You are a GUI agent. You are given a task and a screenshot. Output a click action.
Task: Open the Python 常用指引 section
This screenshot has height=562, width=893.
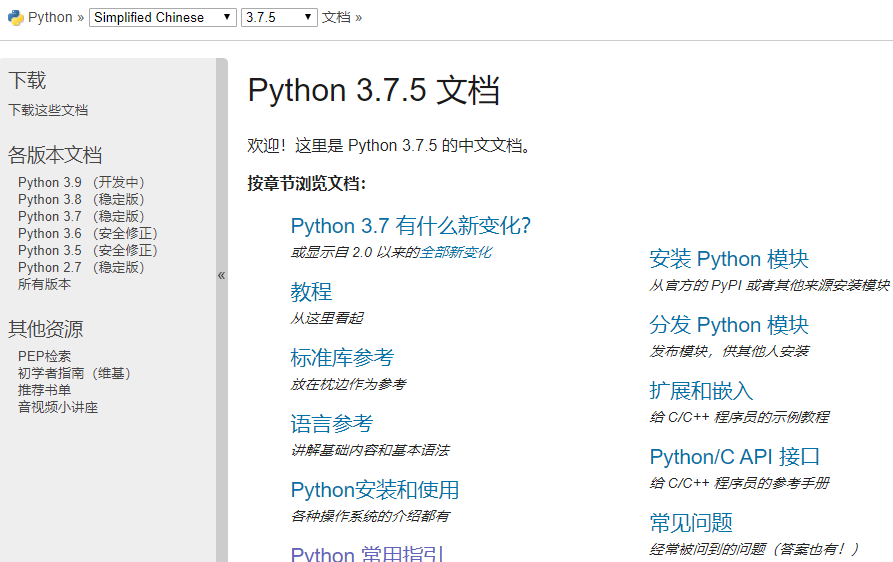click(x=367, y=553)
